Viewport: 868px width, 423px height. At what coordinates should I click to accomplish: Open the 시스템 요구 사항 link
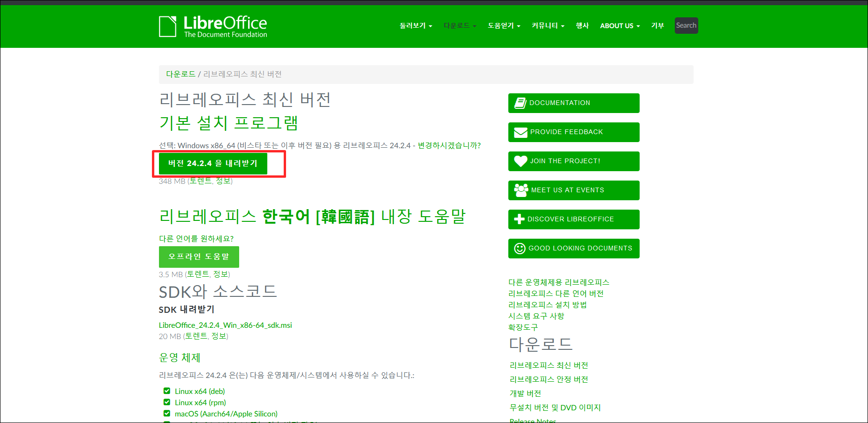click(x=536, y=316)
